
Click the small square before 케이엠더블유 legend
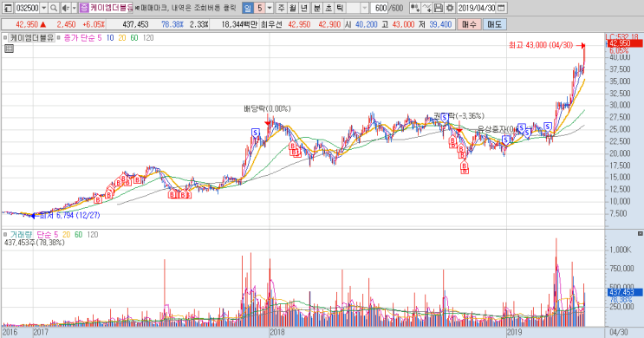[5, 38]
